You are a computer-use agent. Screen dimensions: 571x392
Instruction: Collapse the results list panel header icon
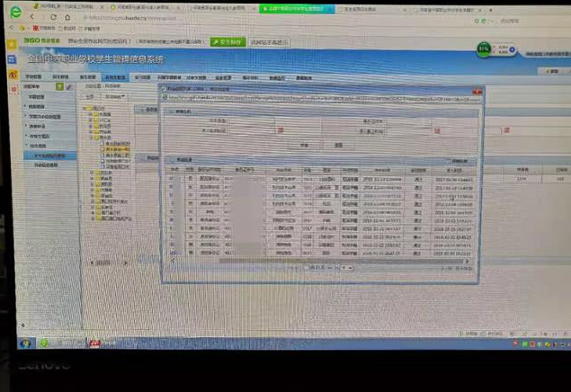(171, 160)
